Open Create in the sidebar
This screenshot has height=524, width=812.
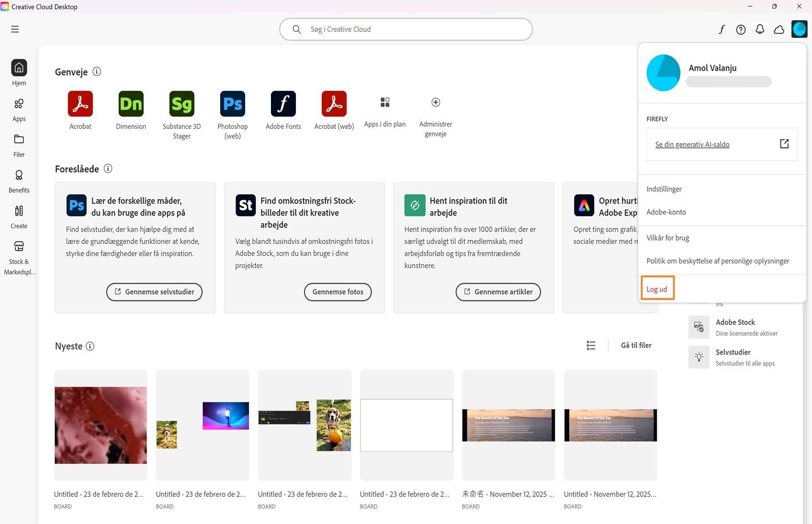coord(19,217)
